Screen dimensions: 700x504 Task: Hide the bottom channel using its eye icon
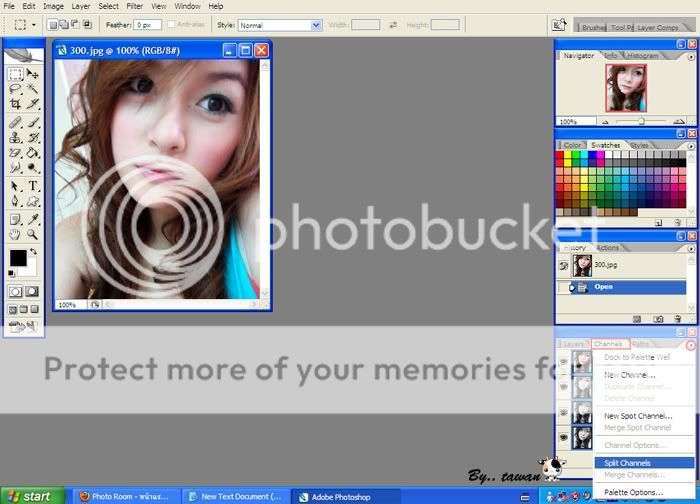coord(564,437)
